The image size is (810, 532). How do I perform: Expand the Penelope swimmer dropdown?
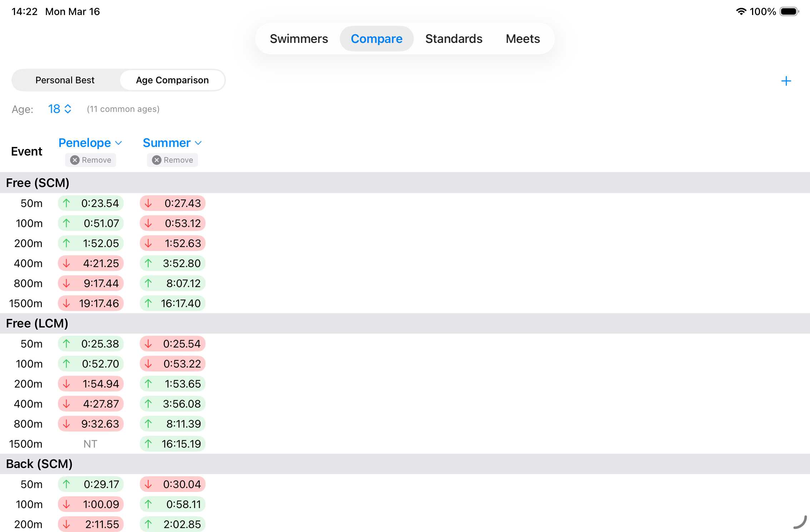(x=90, y=143)
